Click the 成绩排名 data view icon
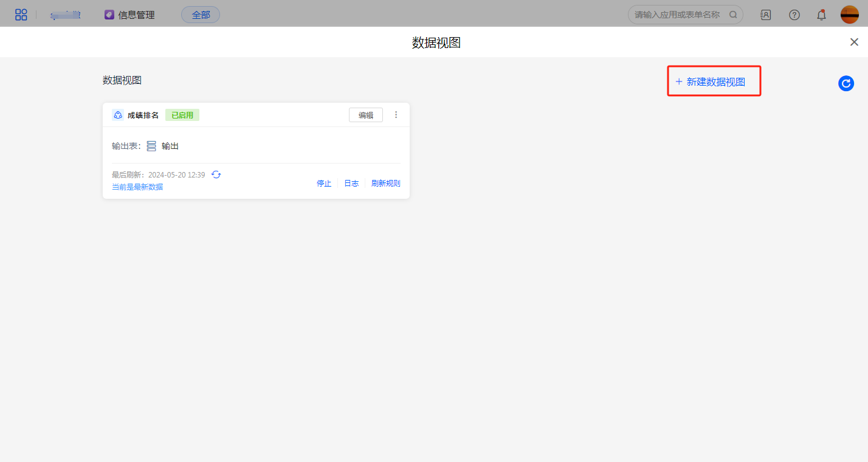The height and width of the screenshot is (462, 868). pos(118,115)
